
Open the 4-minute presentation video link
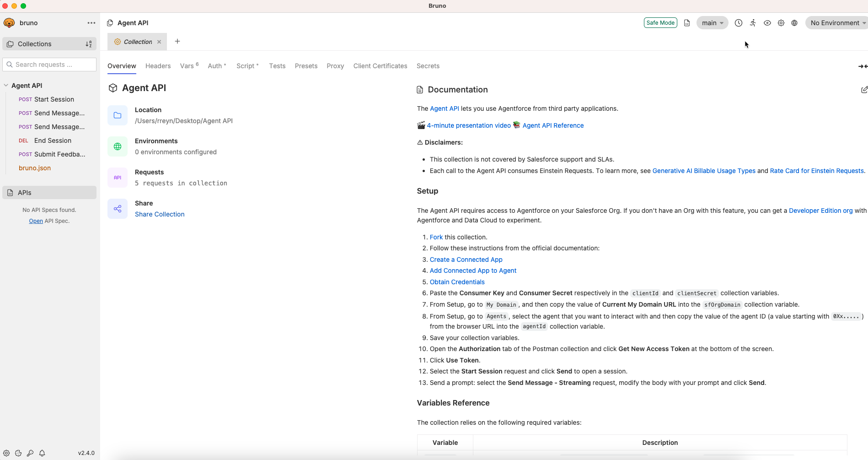pyautogui.click(x=469, y=125)
